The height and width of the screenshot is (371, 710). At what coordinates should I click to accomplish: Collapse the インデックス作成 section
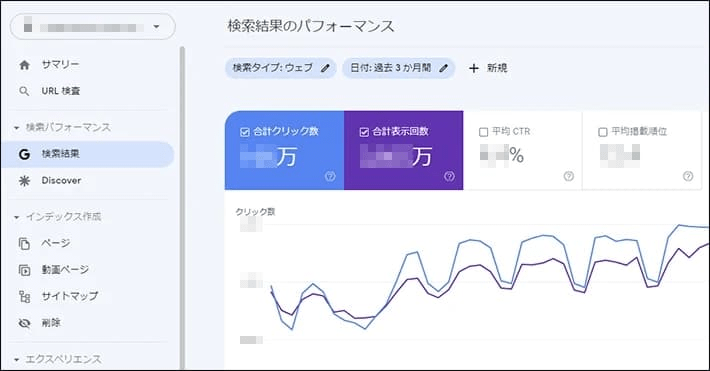click(17, 217)
